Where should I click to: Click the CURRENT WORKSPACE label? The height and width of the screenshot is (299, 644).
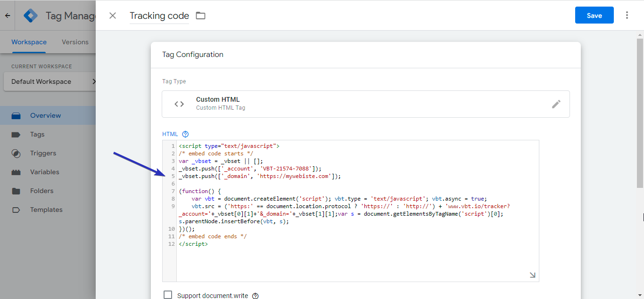click(41, 66)
